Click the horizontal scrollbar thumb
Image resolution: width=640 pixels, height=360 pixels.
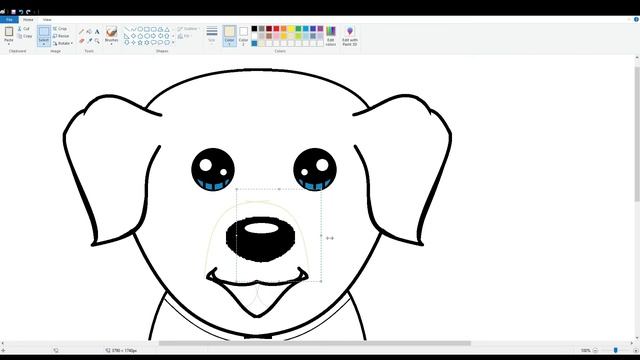[315, 343]
